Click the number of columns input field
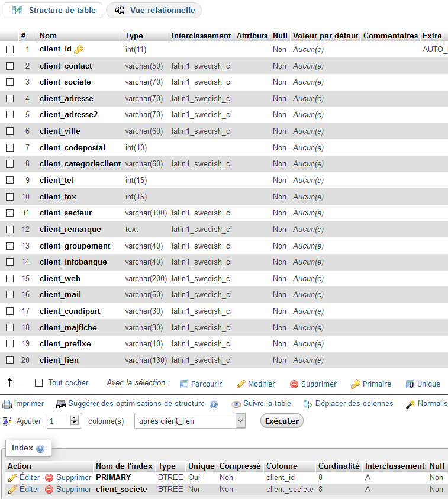This screenshot has height=499, width=448. (x=59, y=421)
